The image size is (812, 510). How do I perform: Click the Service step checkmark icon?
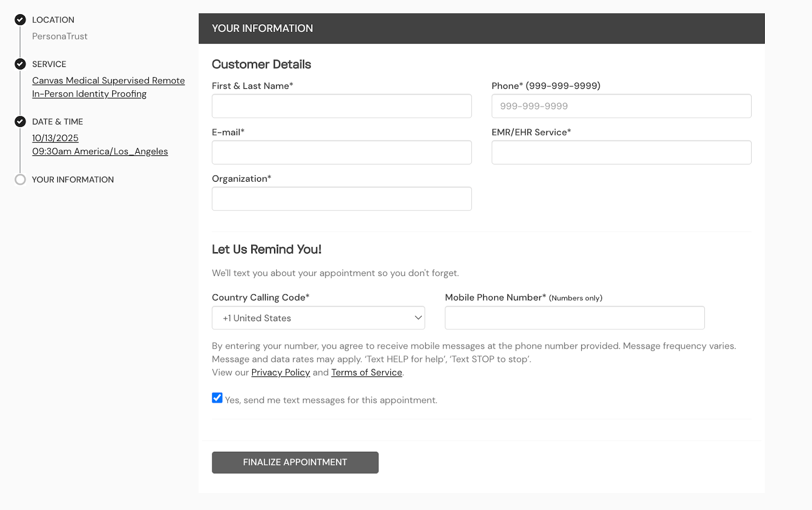coord(20,64)
